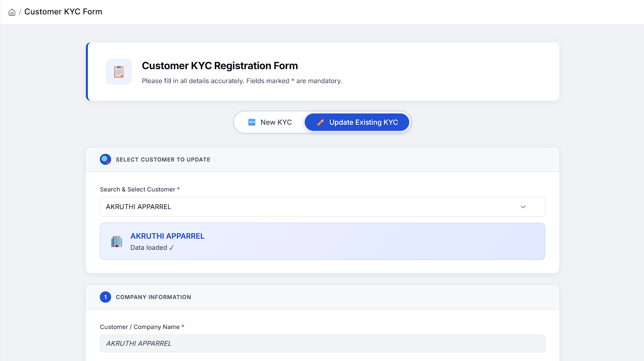This screenshot has height=361, width=644.
Task: Open the Search & Select Customer combo box
Action: (x=322, y=207)
